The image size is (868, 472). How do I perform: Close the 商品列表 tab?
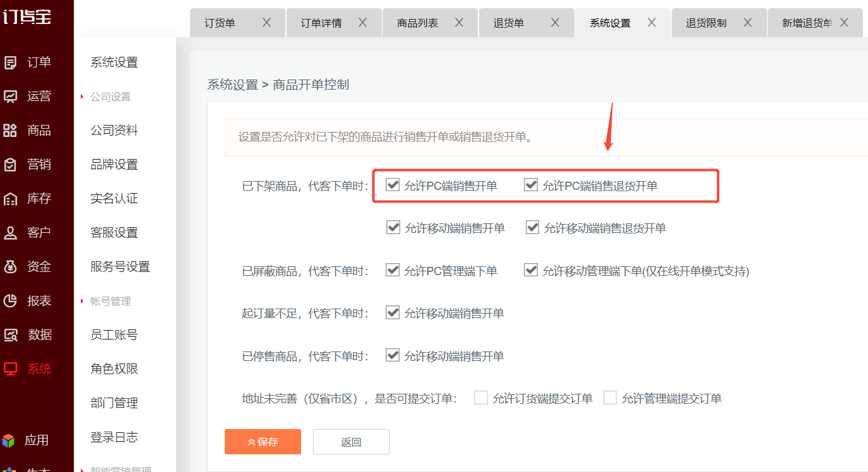point(459,23)
